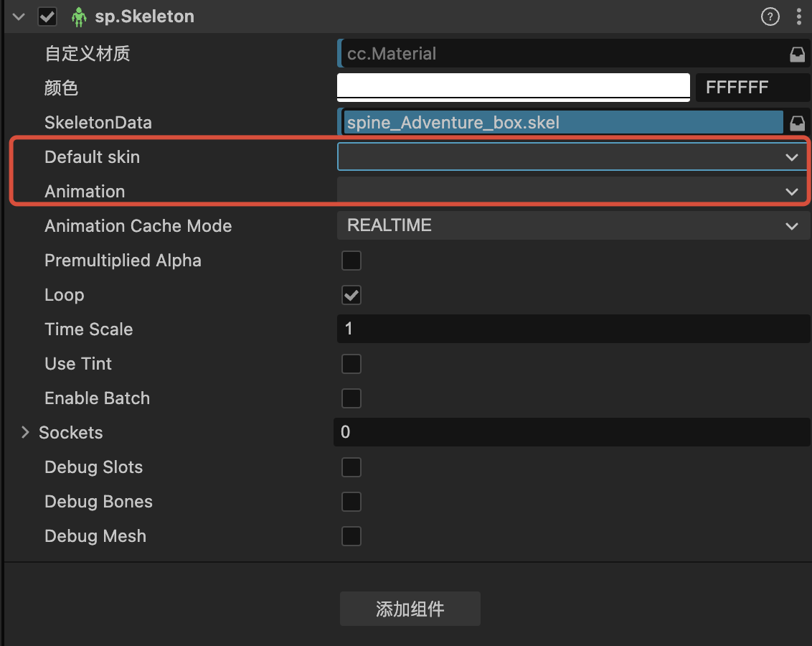Uncheck the Loop checkbox
812x646 pixels.
pos(351,295)
